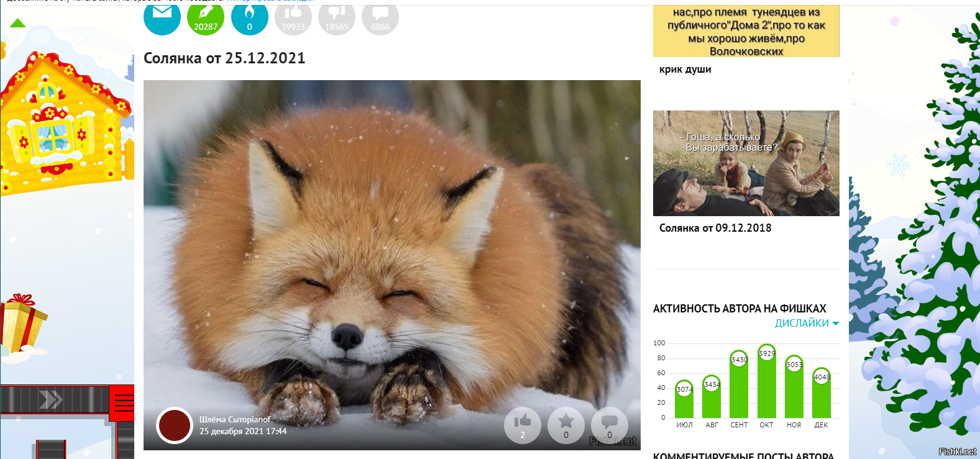Like the fox post with thumbs-up
Screen dimensions: 980x459
[x=522, y=425]
